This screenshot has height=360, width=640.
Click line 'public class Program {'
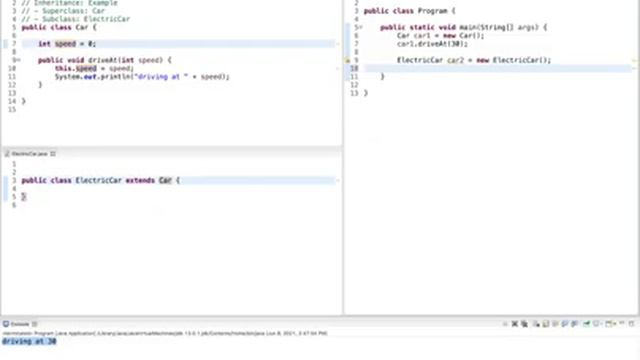(409, 11)
